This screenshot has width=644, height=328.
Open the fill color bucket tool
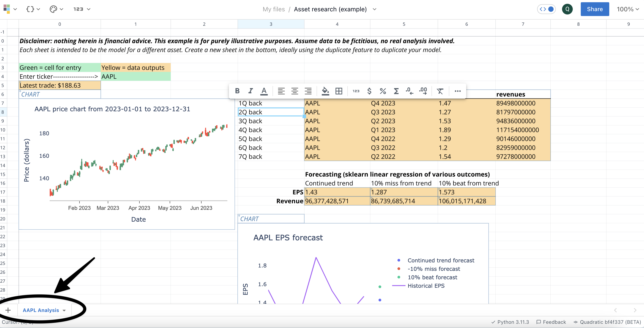[325, 91]
